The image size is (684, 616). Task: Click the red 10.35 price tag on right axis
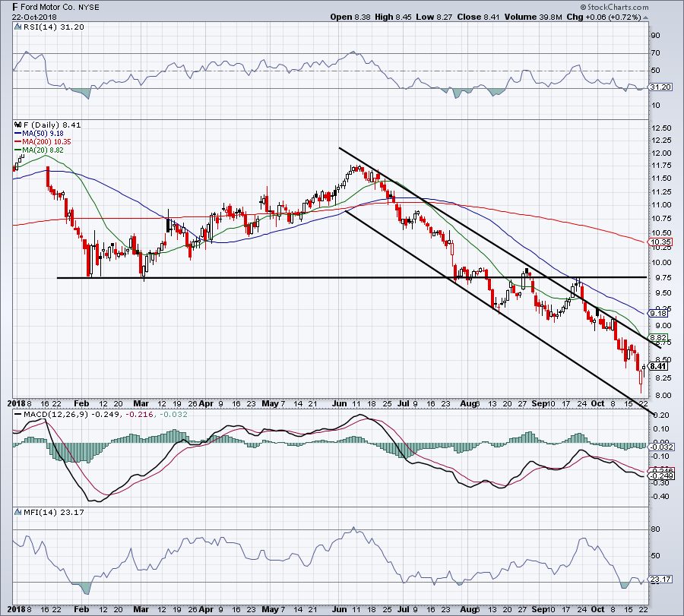point(660,242)
